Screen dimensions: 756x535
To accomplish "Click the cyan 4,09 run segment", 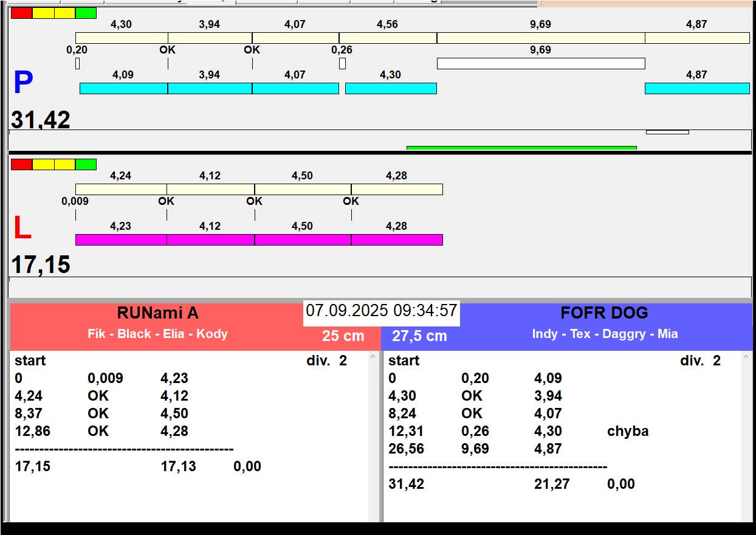I will coord(123,89).
